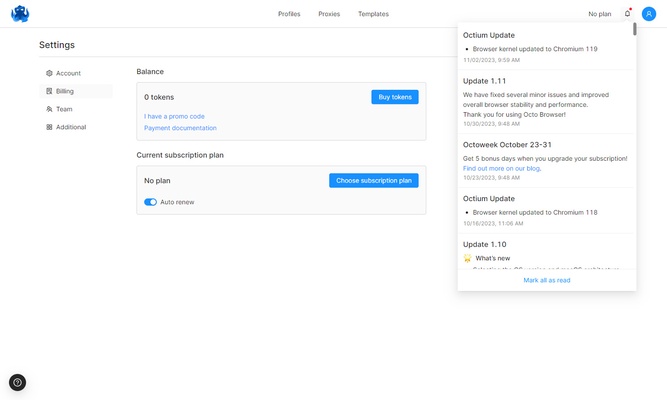Click the Team people icon in sidebar
The width and height of the screenshot is (667, 400).
(x=49, y=109)
